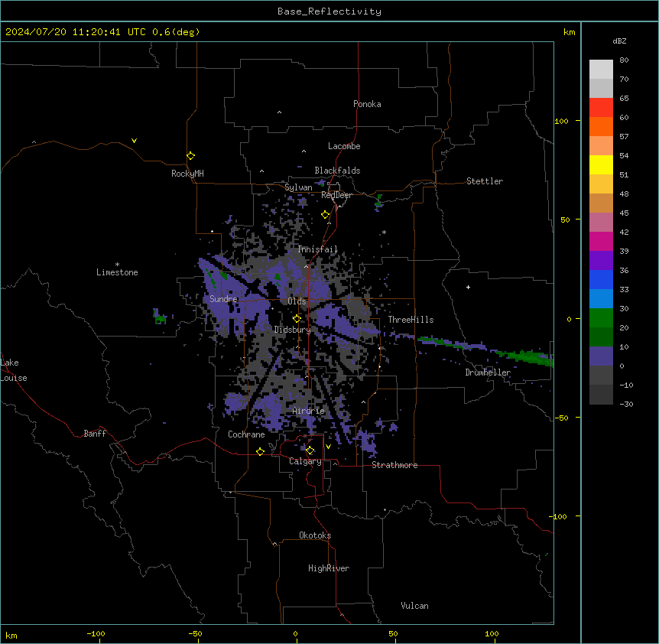Click the HighRiver label
Image resolution: width=659 pixels, height=644 pixels.
point(329,568)
